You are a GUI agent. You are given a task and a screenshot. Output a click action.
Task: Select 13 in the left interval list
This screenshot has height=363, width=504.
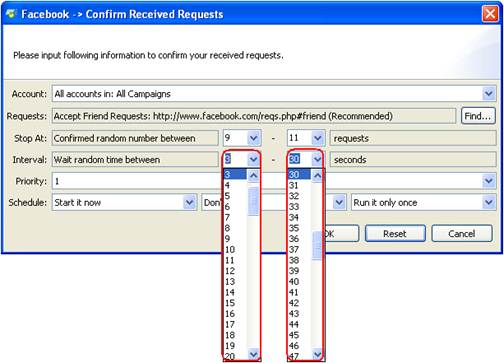(235, 281)
